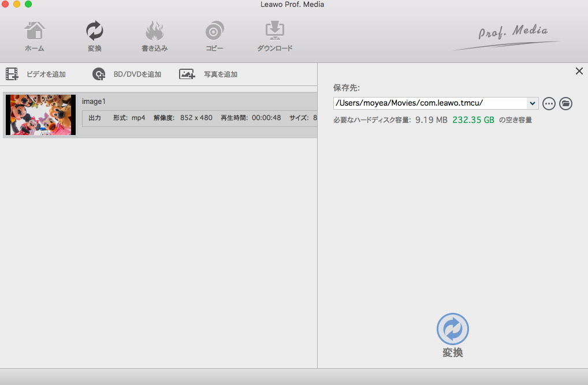Minimize the window with the yellow button
The height and width of the screenshot is (385, 588).
pos(17,5)
